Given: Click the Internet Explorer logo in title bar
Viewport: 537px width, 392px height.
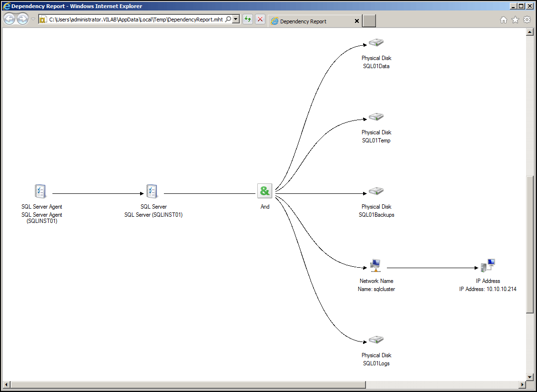Looking at the screenshot, I should 6,6.
